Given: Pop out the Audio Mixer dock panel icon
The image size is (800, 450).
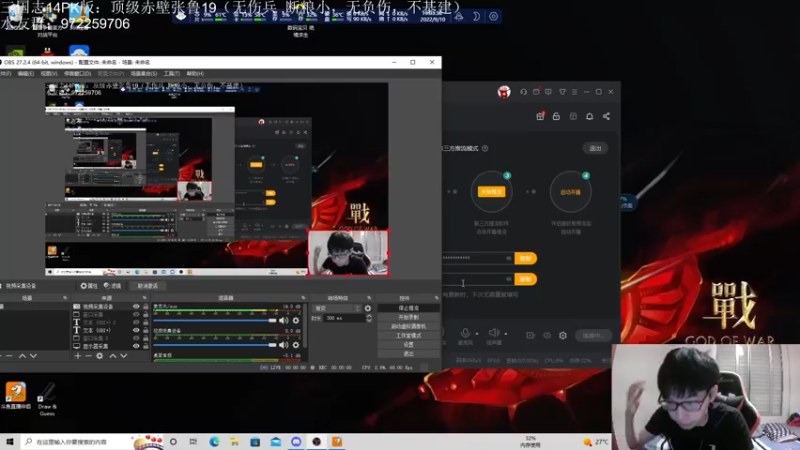Looking at the screenshot, I should [303, 298].
